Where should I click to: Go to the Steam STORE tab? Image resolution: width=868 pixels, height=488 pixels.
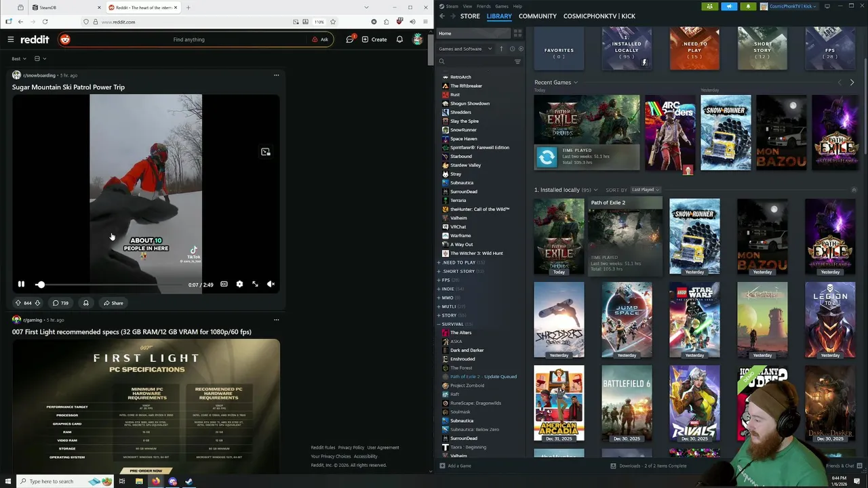470,16
